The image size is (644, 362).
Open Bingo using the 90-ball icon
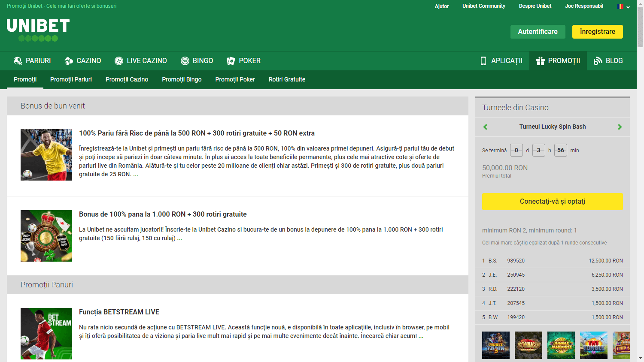click(x=185, y=60)
